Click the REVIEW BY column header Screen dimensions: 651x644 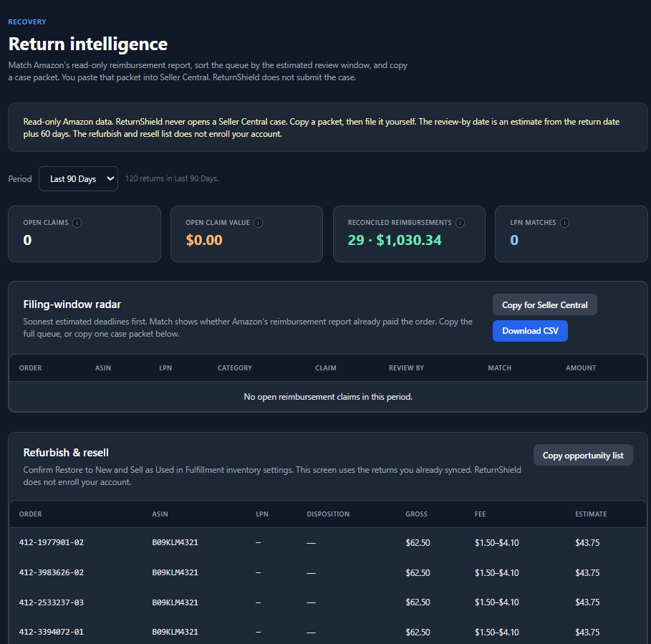click(406, 368)
